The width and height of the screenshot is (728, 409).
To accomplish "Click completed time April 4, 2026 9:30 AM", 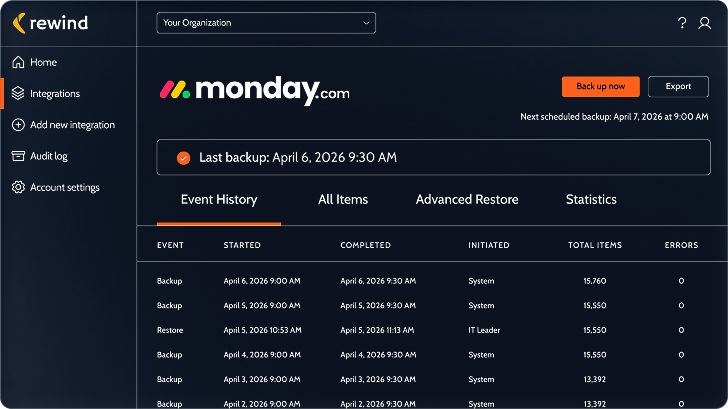I will coord(378,355).
